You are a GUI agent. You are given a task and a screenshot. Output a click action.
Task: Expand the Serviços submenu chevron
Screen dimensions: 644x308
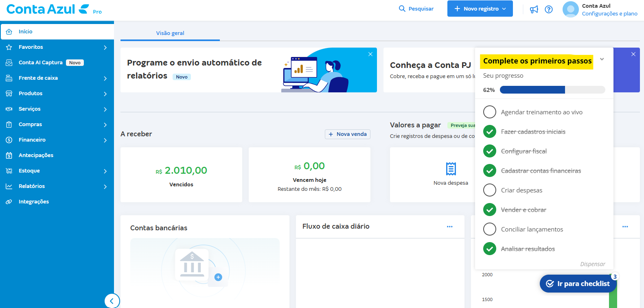[105, 109]
